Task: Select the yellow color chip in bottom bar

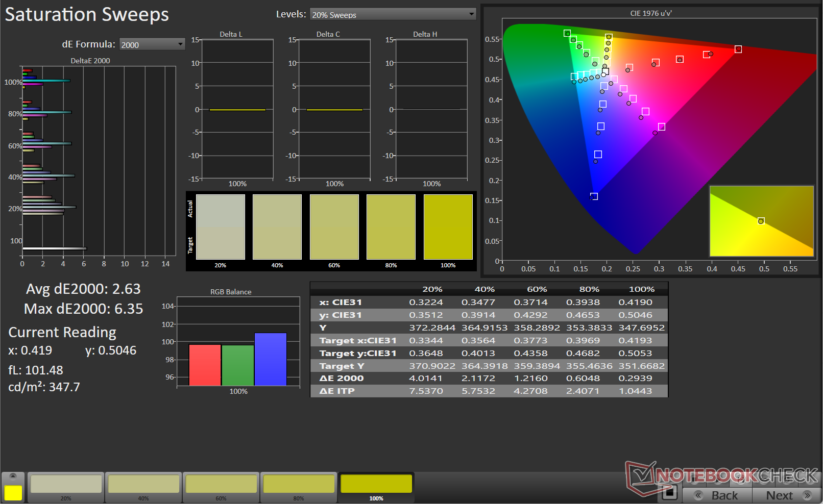Action: click(x=13, y=493)
